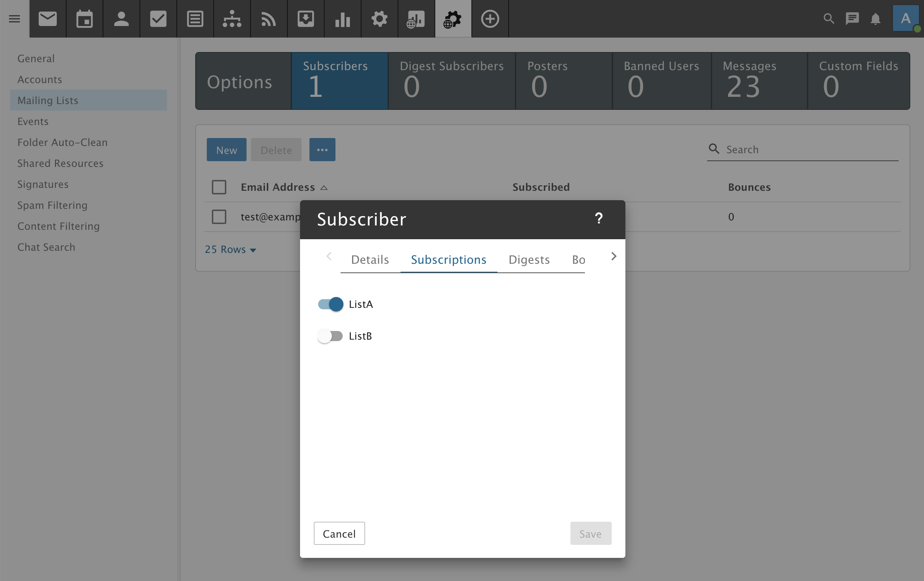Open the three-dots more actions menu

coord(322,150)
